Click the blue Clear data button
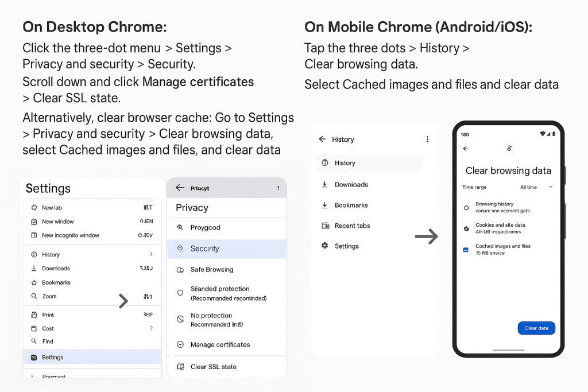Image resolution: width=588 pixels, height=392 pixels. click(536, 328)
